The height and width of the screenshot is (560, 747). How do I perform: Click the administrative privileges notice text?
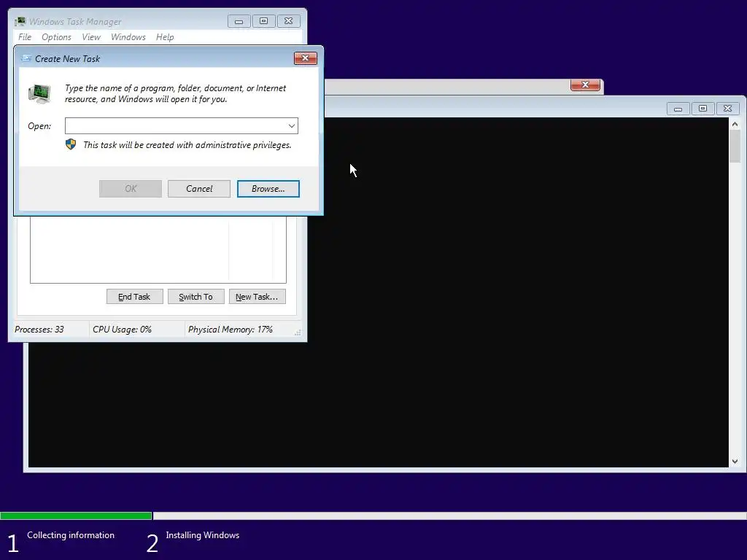coord(187,145)
